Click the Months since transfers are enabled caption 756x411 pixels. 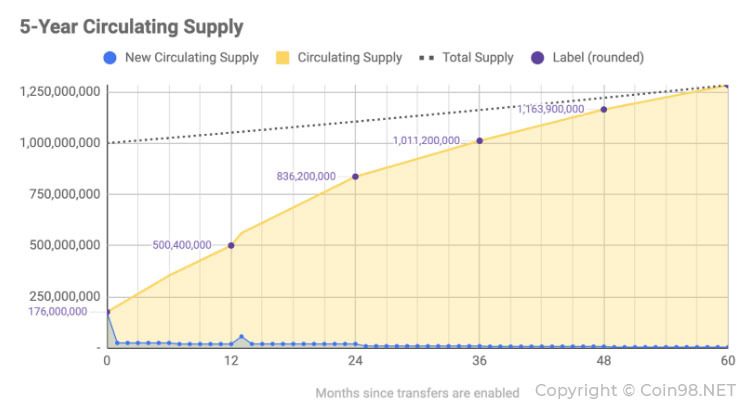pos(418,393)
